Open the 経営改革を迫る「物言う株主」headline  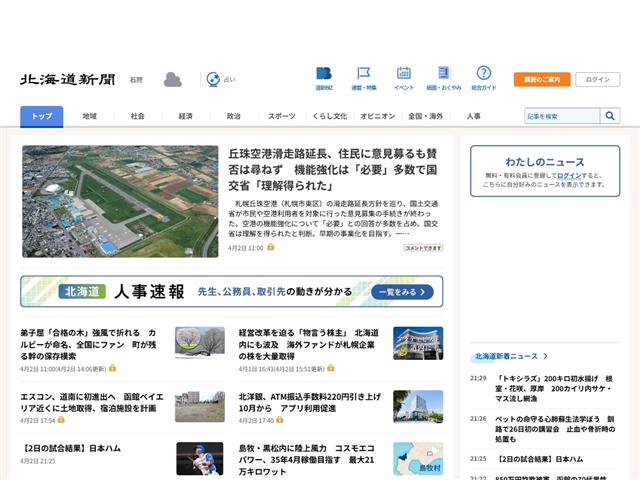[x=309, y=344]
